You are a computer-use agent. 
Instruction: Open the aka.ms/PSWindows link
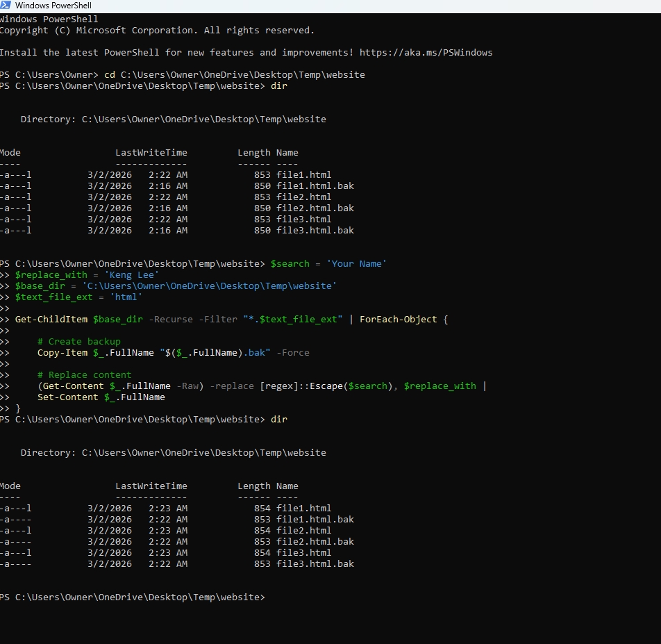[426, 53]
